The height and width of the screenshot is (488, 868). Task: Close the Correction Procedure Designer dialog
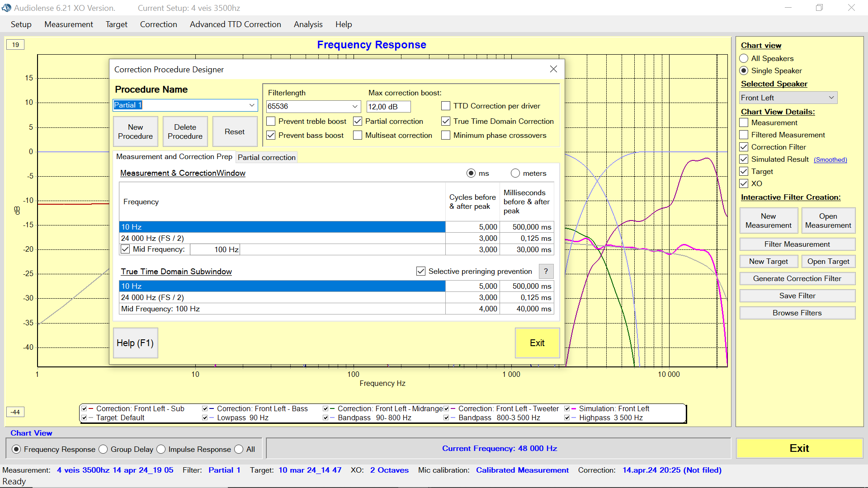553,69
